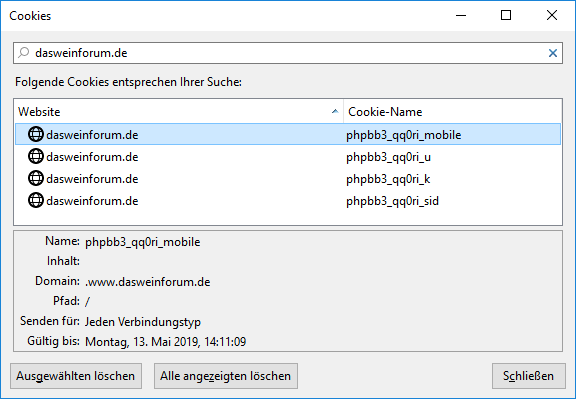
Task: Select cookie name phpbb3_qq0ri_k
Action: 388,179
